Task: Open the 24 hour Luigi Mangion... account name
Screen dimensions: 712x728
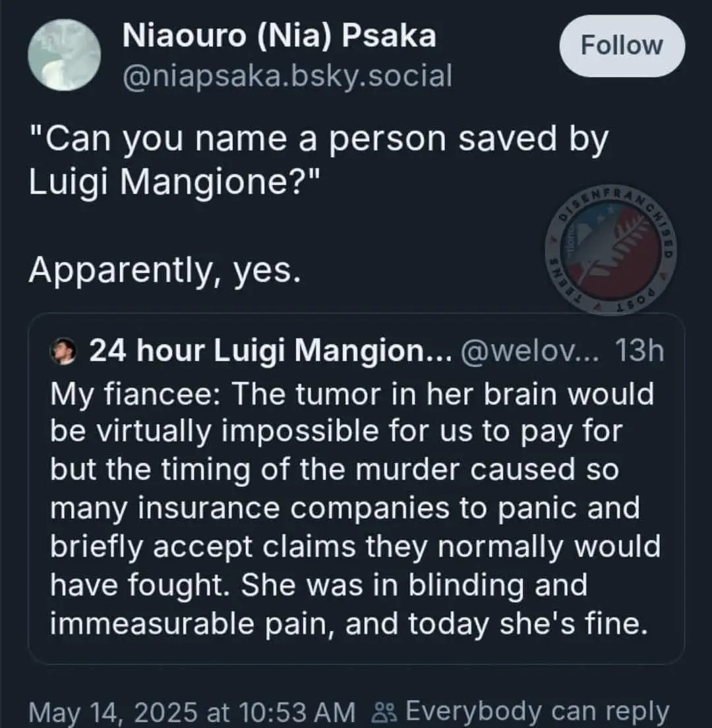Action: pos(270,352)
